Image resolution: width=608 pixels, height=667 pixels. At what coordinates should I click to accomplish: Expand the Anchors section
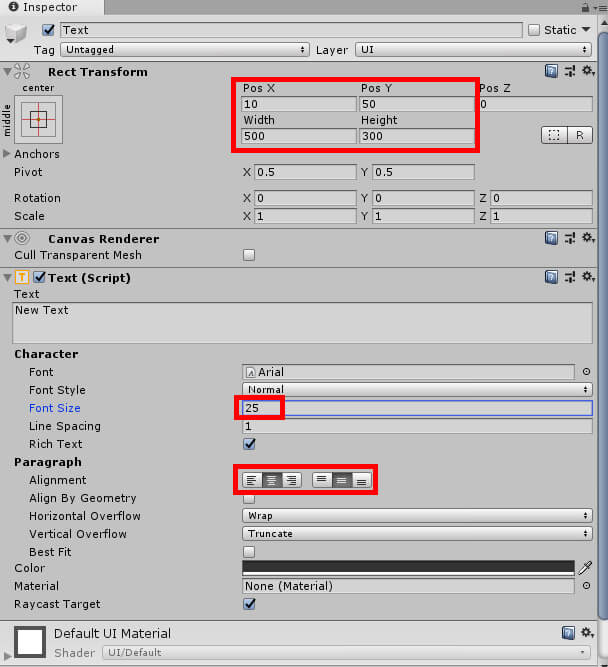(x=8, y=154)
